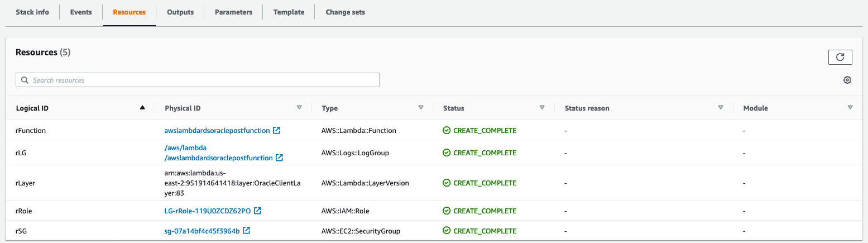Click external link icon next to log group
Image resolution: width=868 pixels, height=243 pixels.
pos(280,158)
